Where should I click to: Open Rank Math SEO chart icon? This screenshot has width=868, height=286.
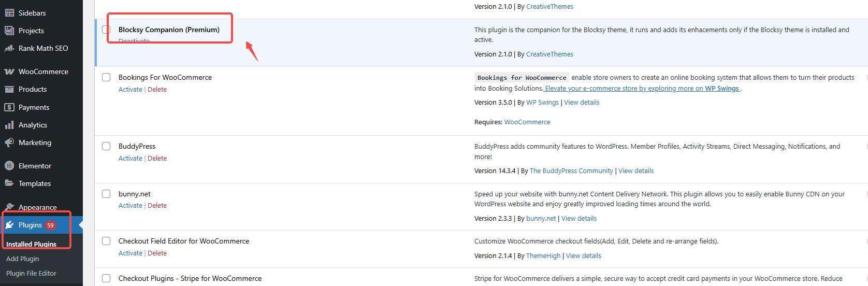click(x=9, y=48)
